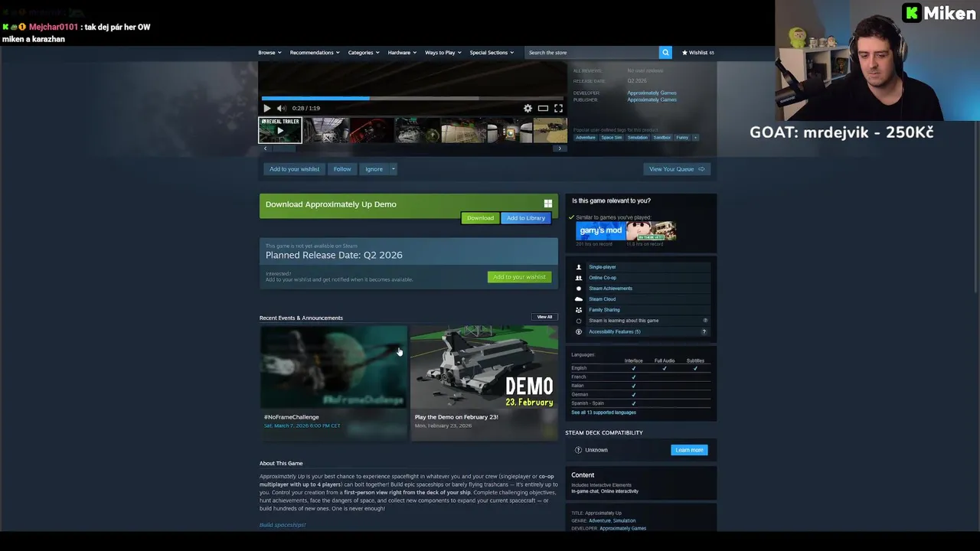Click the Accessibility Features icon
980x551 pixels.
(x=579, y=331)
